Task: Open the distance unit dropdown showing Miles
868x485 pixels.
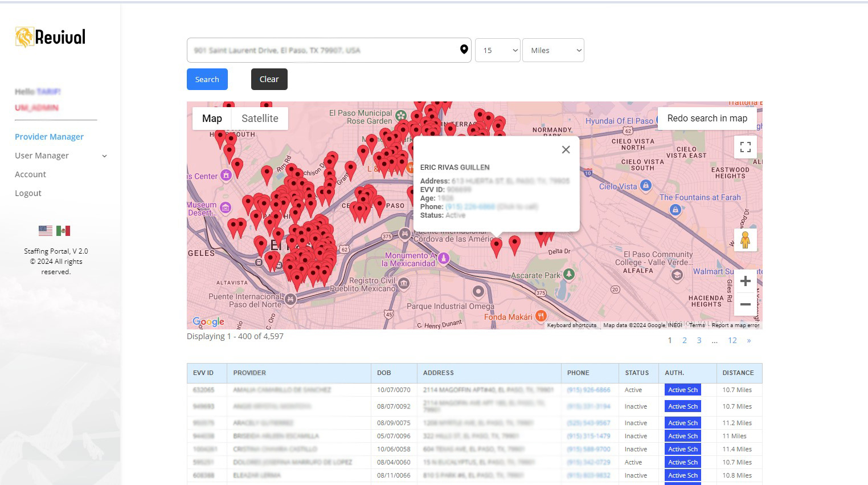Action: tap(553, 50)
